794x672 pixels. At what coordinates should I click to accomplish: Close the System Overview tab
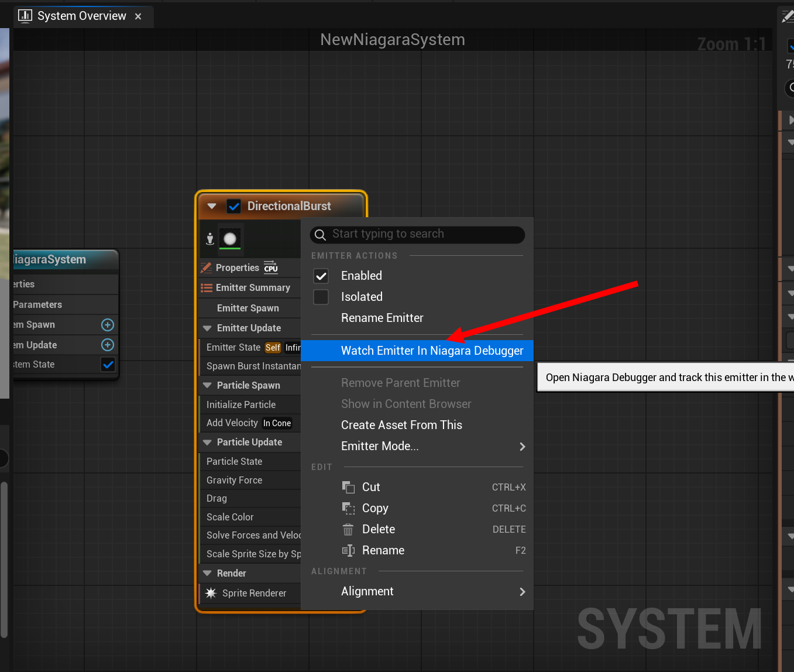[x=138, y=16]
